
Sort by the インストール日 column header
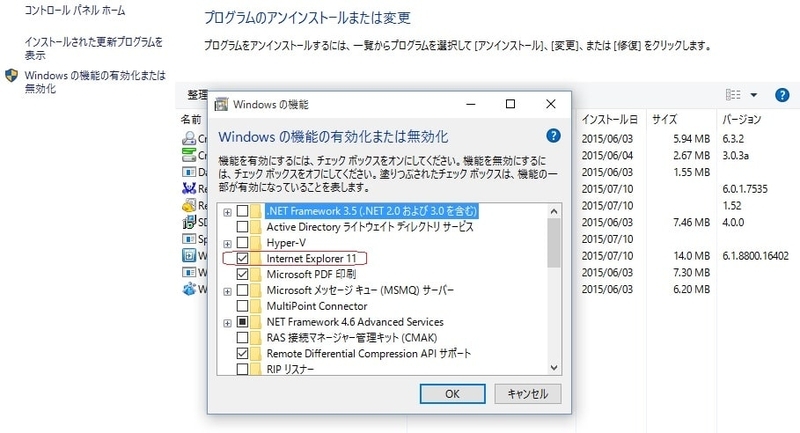tap(609, 119)
